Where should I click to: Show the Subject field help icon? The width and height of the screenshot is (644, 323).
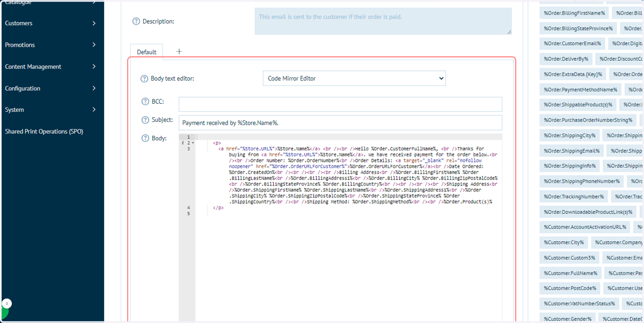(x=145, y=120)
